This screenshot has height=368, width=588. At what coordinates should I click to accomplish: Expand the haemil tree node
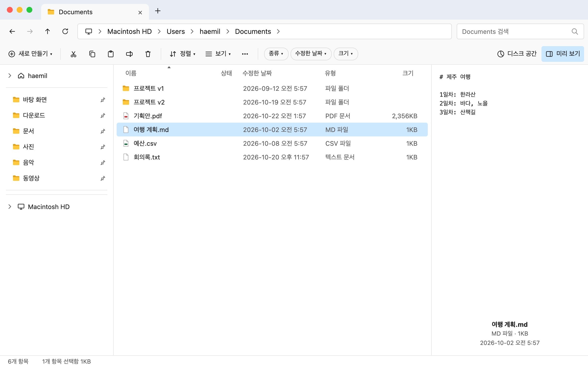click(10, 76)
